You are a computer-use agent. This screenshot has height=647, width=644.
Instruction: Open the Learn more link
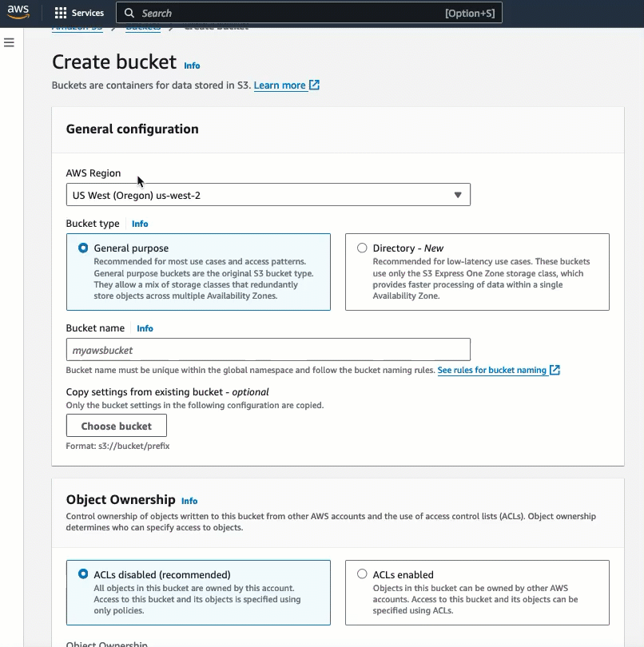point(280,85)
